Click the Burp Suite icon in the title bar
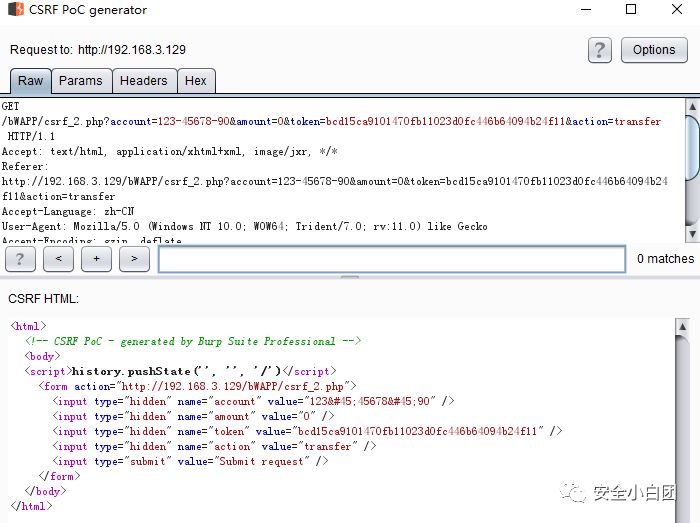The height and width of the screenshot is (523, 700). pyautogui.click(x=16, y=9)
